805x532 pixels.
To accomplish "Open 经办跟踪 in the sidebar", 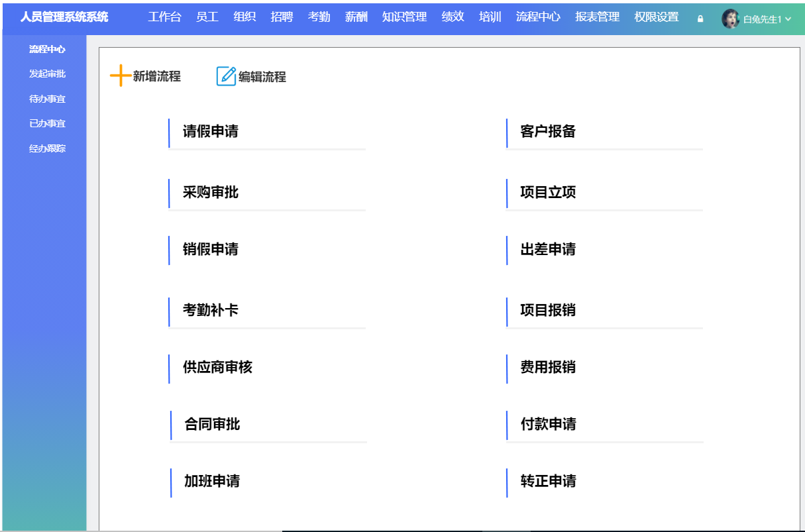I will (x=44, y=147).
